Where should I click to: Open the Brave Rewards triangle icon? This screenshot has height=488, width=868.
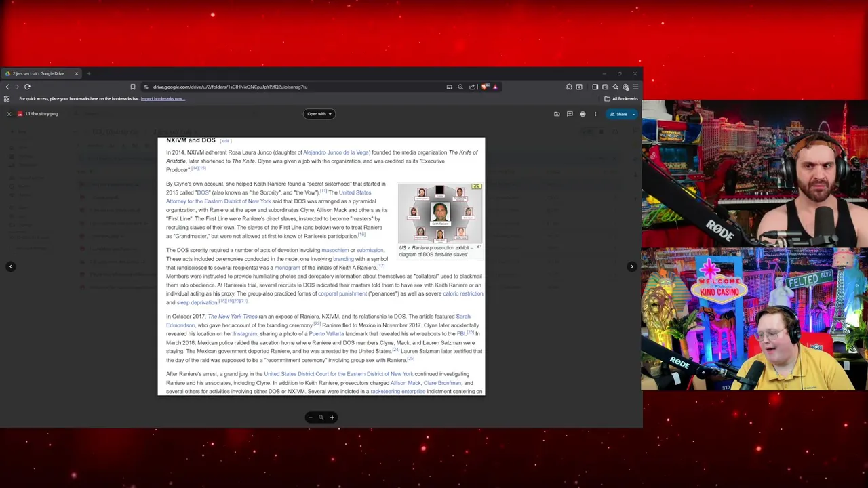click(495, 87)
